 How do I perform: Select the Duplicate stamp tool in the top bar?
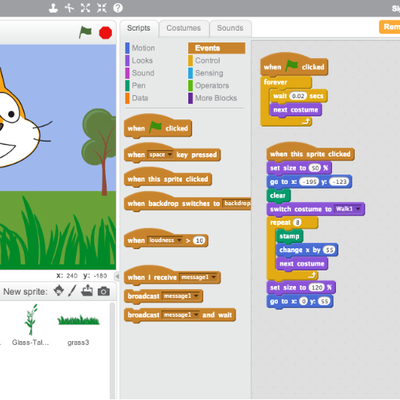pos(53,8)
